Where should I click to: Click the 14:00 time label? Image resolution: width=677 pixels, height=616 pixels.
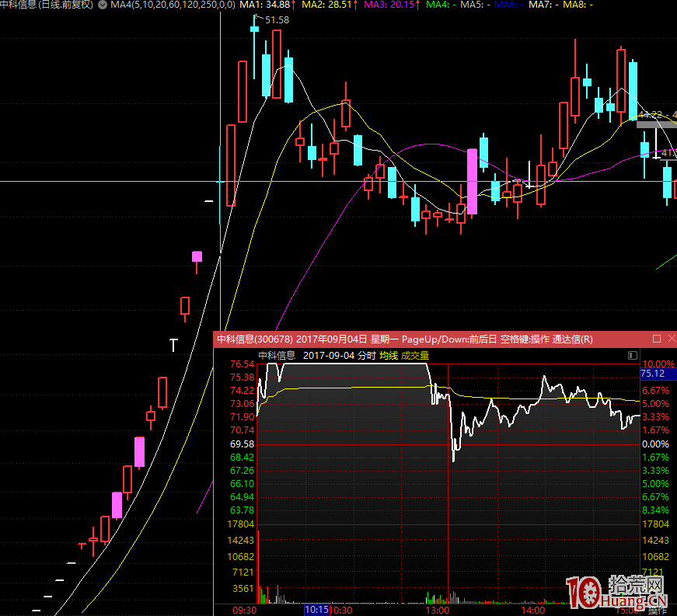point(532,611)
